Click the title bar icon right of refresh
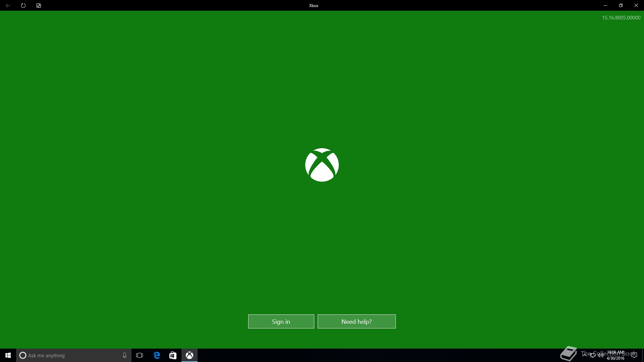The image size is (644, 362). coord(39,5)
